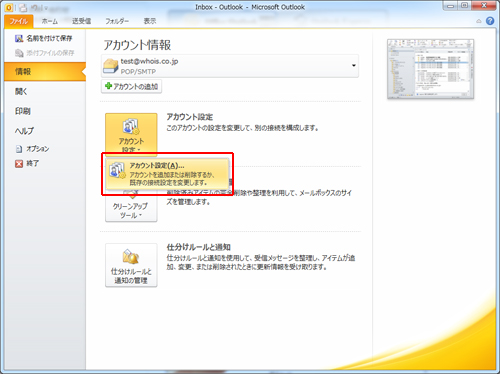The image size is (500, 374).
Task: Open the 送受信 tab
Action: (x=82, y=21)
